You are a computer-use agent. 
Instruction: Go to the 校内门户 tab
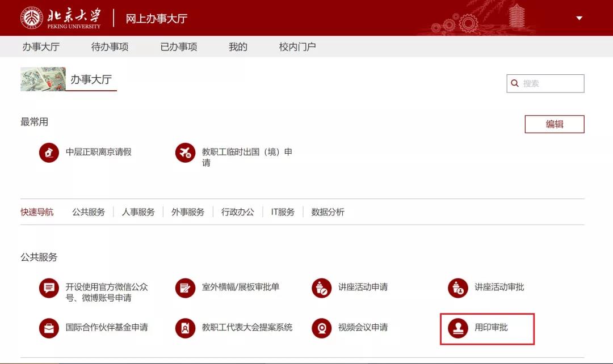[x=297, y=47]
